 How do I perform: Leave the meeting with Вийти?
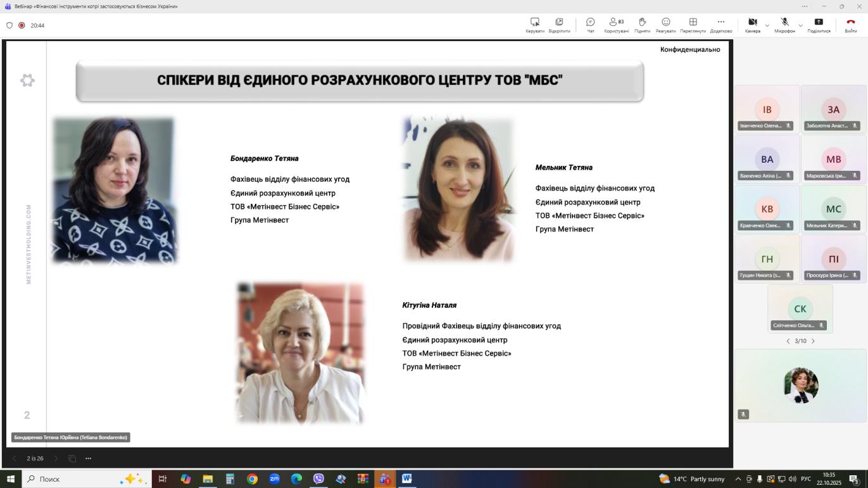point(850,25)
